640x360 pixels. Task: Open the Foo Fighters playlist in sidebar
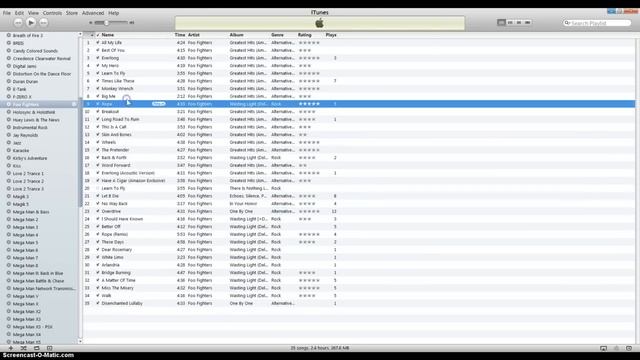26,104
